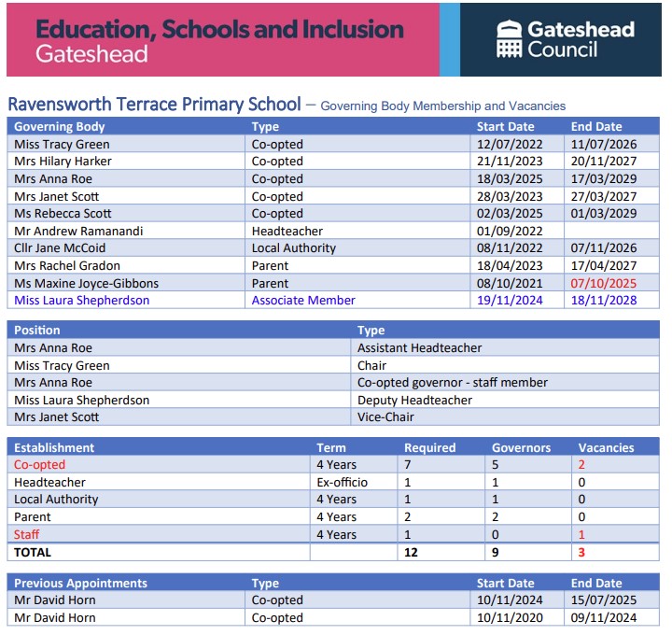Select 'Assistant Headteacher' position type
672x635 pixels.
tap(420, 347)
